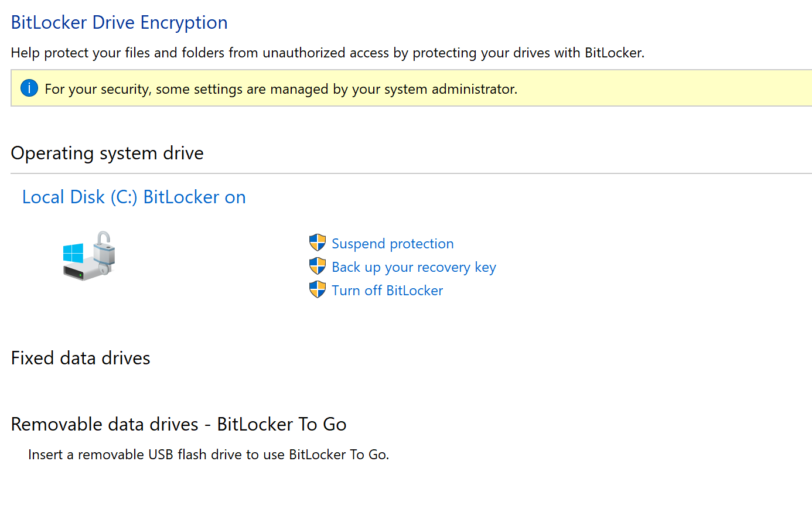
Task: Click the Windows logo on the drive icon
Action: [73, 254]
